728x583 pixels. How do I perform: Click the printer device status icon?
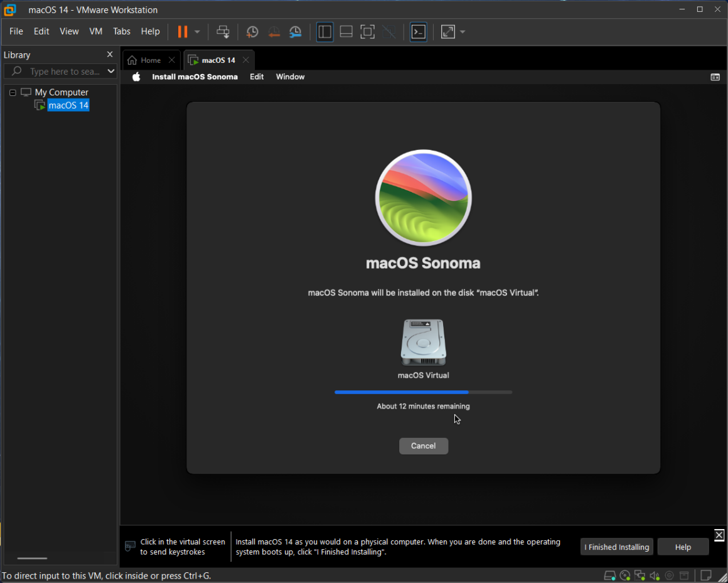click(x=684, y=576)
